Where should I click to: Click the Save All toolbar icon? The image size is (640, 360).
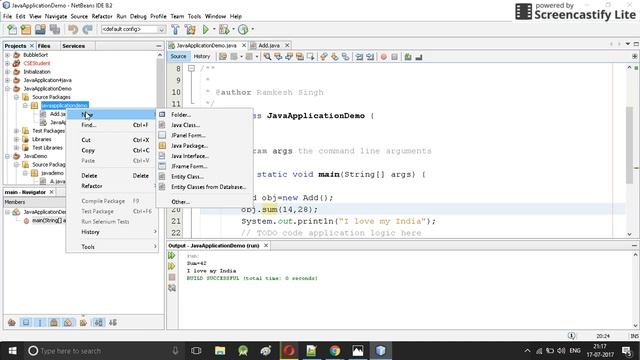55,29
